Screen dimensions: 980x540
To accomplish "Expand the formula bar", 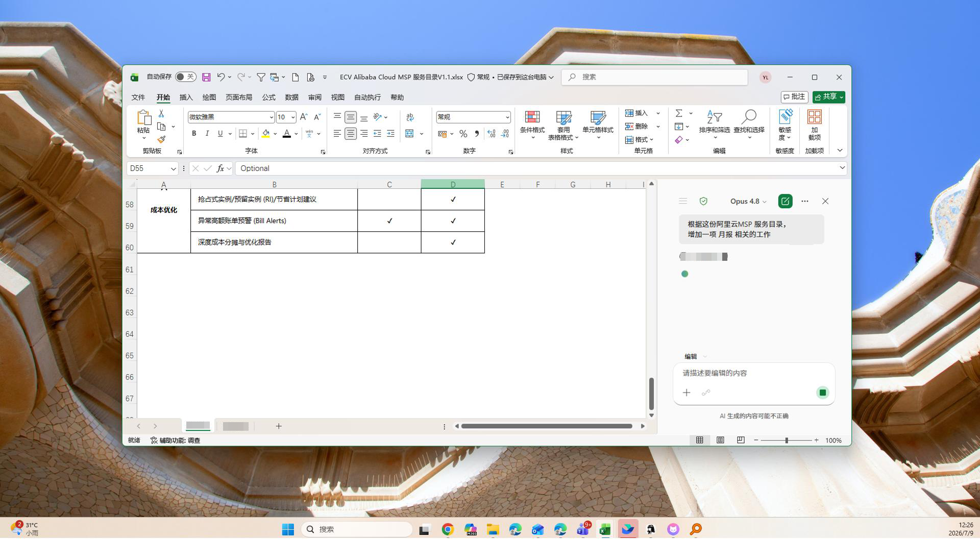I will pos(842,168).
